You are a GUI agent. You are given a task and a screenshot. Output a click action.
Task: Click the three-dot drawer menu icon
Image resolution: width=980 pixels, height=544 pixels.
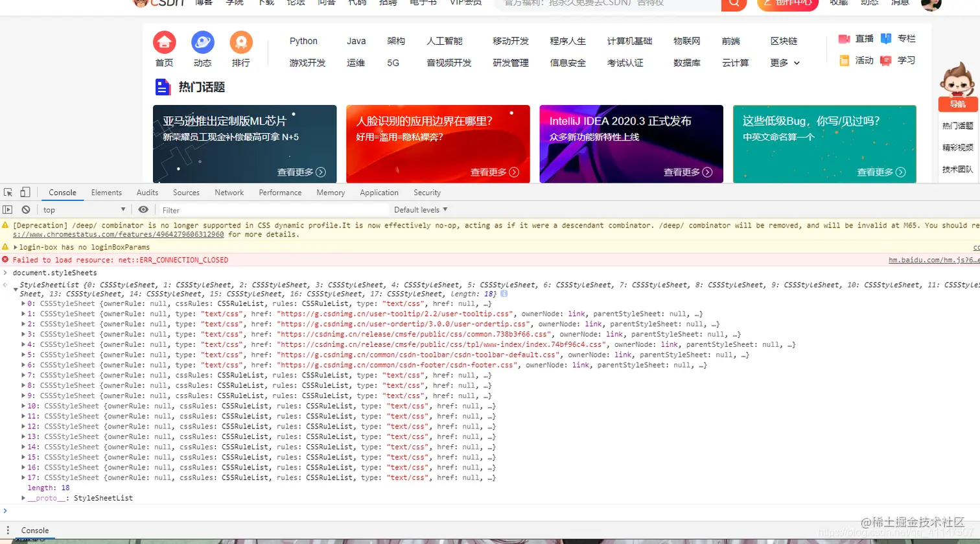tap(8, 530)
